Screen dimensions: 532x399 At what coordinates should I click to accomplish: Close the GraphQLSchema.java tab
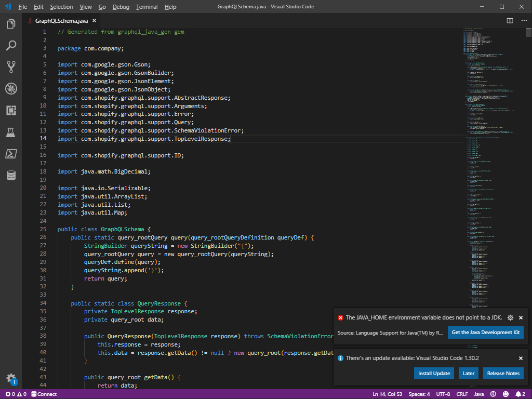point(95,21)
